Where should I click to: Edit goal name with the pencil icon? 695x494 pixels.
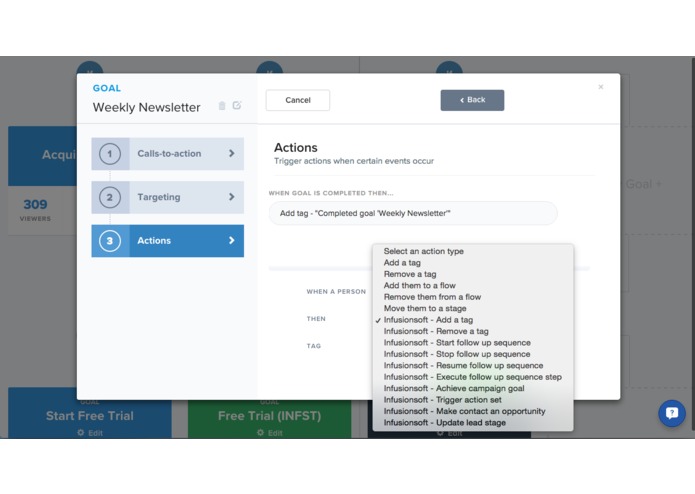pos(237,105)
